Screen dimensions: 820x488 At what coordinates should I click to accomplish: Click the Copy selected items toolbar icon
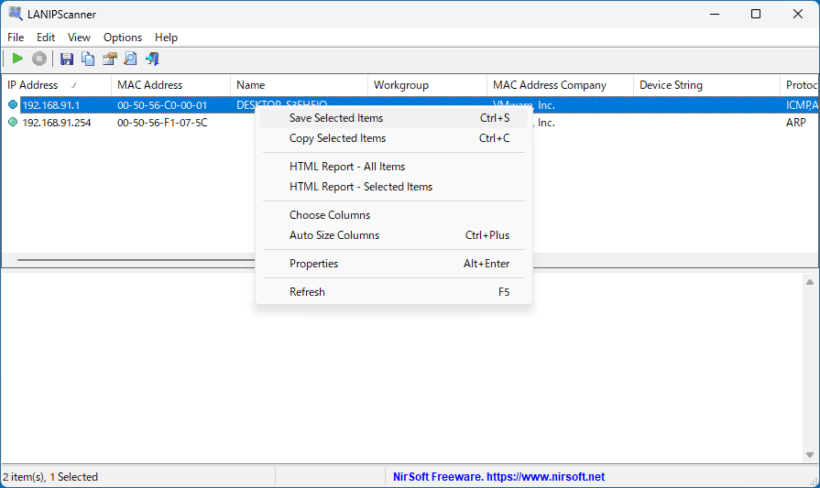tap(88, 59)
